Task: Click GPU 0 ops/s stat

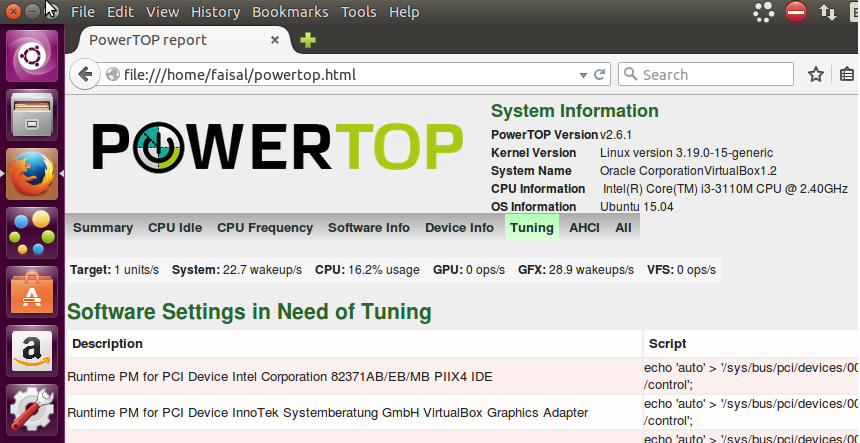Action: tap(469, 270)
